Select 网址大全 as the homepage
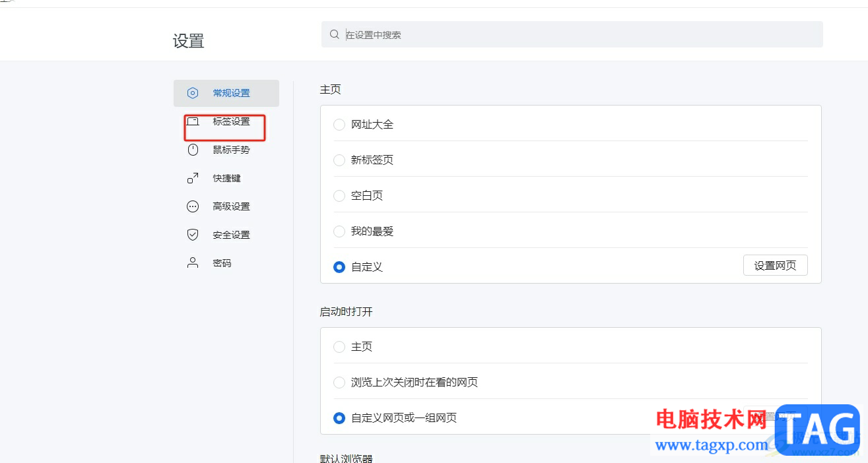This screenshot has width=868, height=463. [x=339, y=124]
